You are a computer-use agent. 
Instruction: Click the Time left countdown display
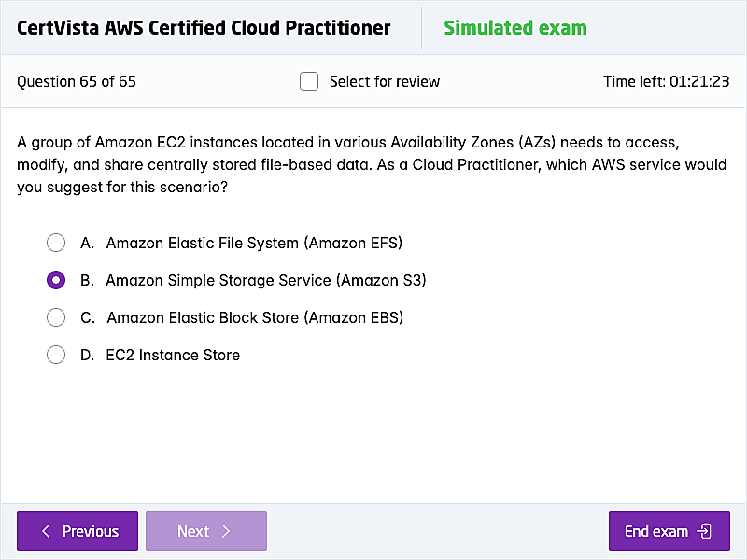[x=666, y=81]
